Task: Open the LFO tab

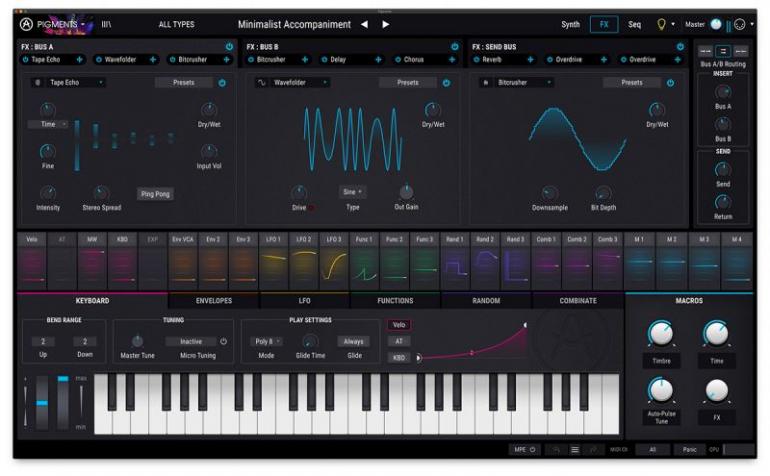Action: (x=304, y=301)
